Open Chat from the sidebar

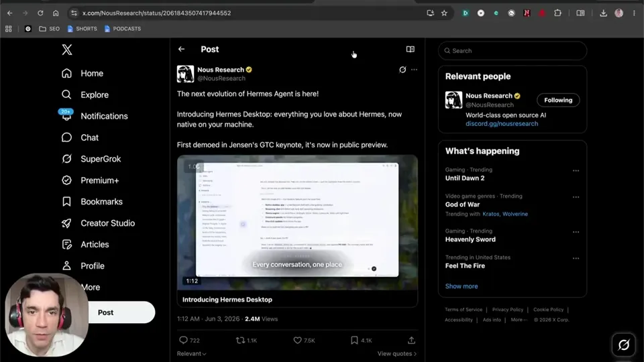[x=80, y=137]
